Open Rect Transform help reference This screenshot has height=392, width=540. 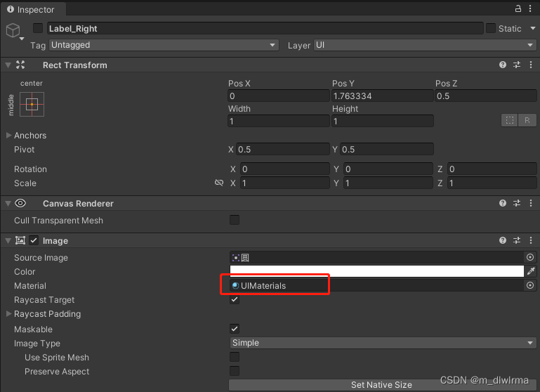503,65
